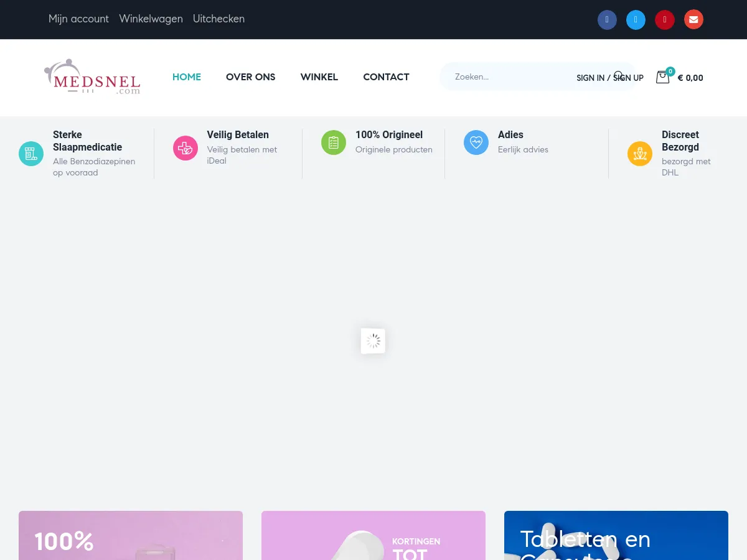
Task: Click the 100% Origineel clipboard icon
Action: (x=333, y=142)
